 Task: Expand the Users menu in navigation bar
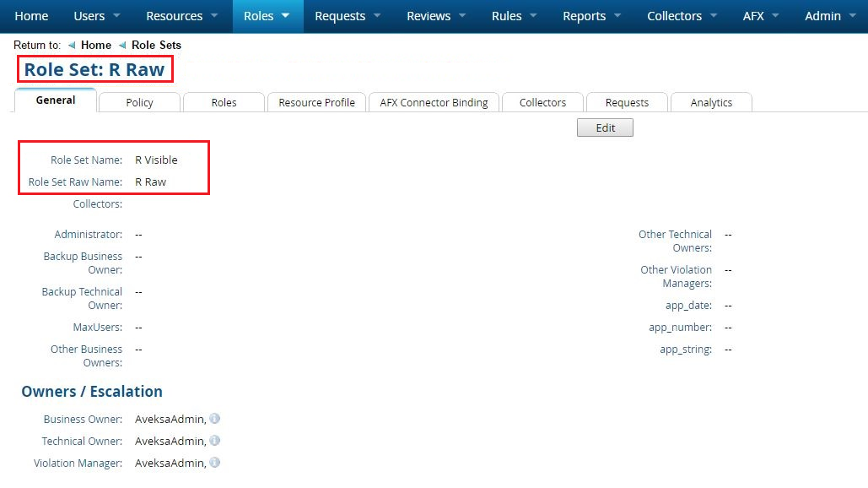tap(97, 16)
